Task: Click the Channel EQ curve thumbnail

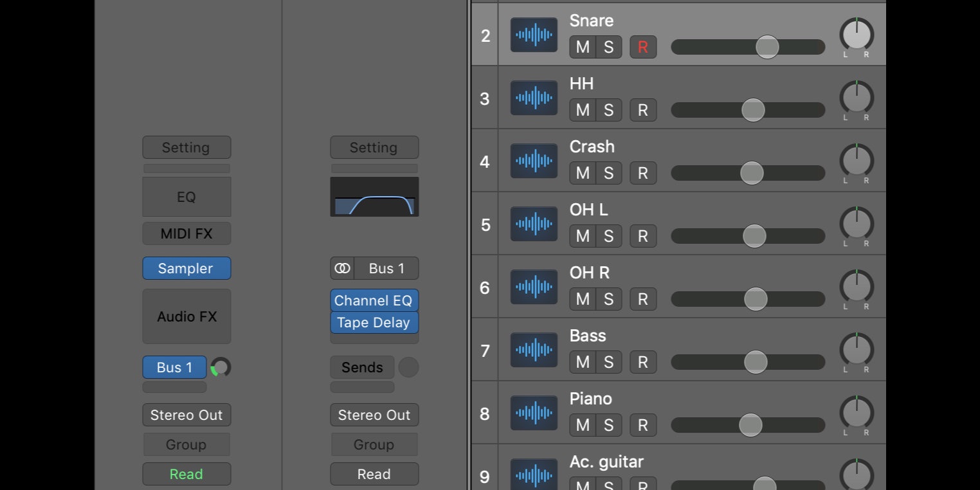Action: point(374,197)
